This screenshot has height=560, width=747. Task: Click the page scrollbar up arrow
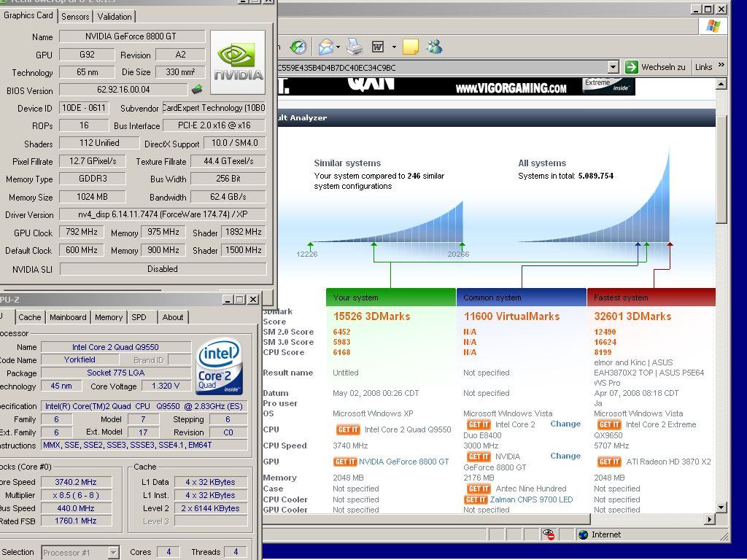tap(721, 85)
